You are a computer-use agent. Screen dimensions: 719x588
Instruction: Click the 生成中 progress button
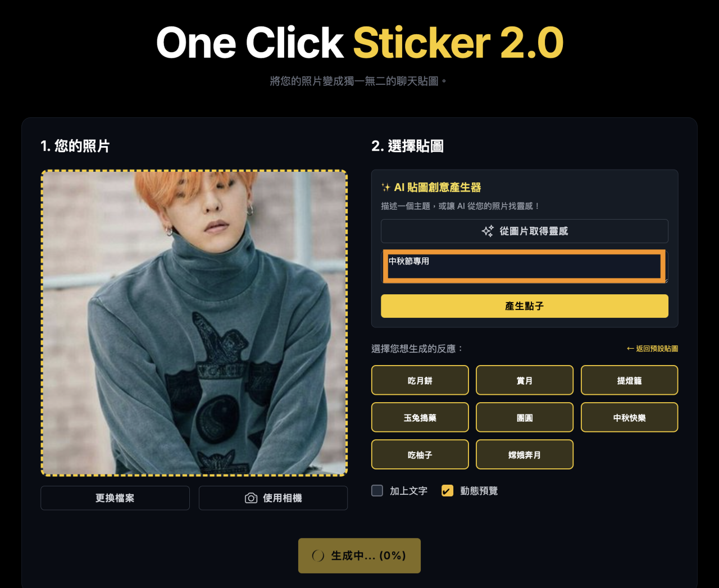point(359,556)
